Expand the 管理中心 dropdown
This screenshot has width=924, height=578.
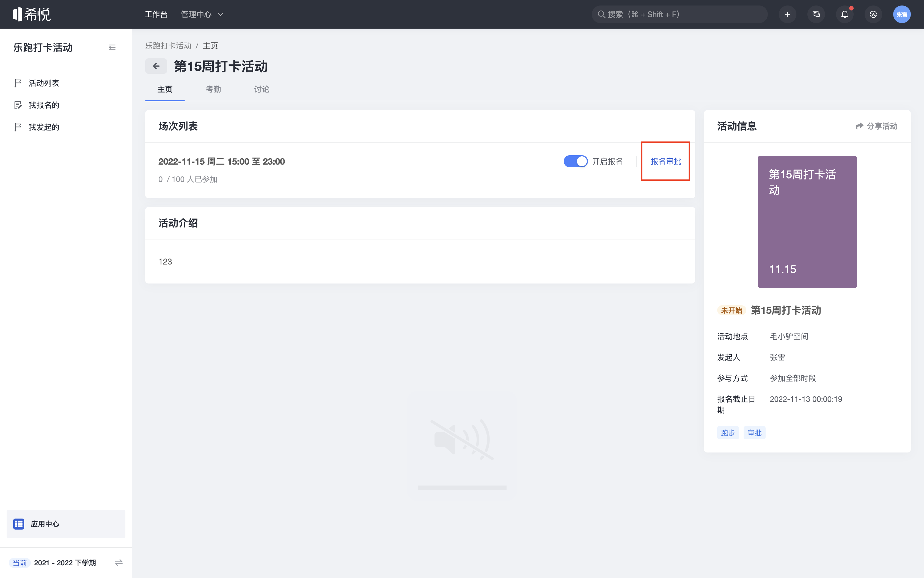tap(202, 14)
